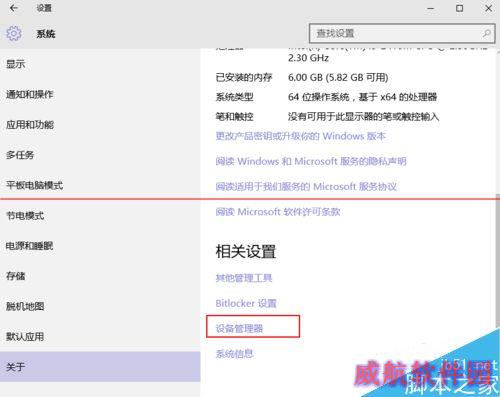
Task: Open 系统信息 link
Action: coord(235,354)
